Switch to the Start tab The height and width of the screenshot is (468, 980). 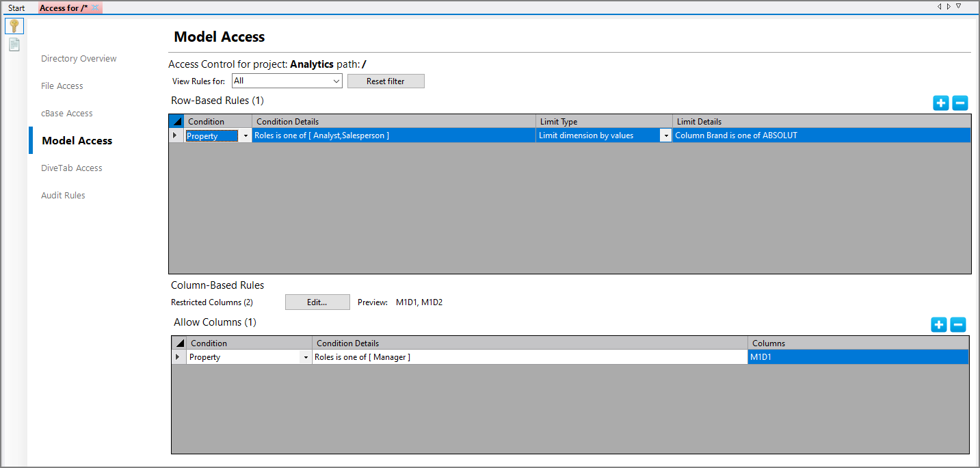click(16, 8)
